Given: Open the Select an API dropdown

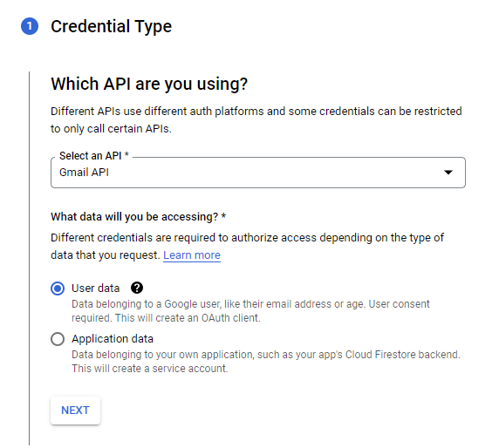Looking at the screenshot, I should [258, 173].
